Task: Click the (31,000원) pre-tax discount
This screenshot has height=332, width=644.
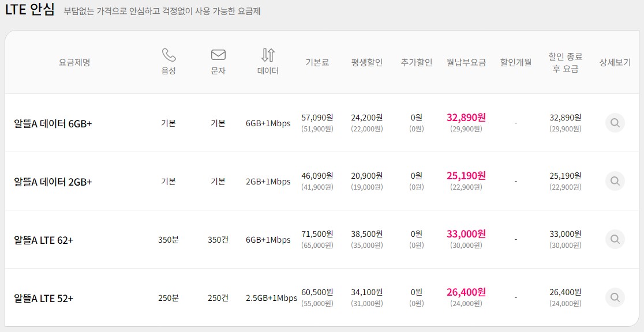Action: tap(367, 304)
